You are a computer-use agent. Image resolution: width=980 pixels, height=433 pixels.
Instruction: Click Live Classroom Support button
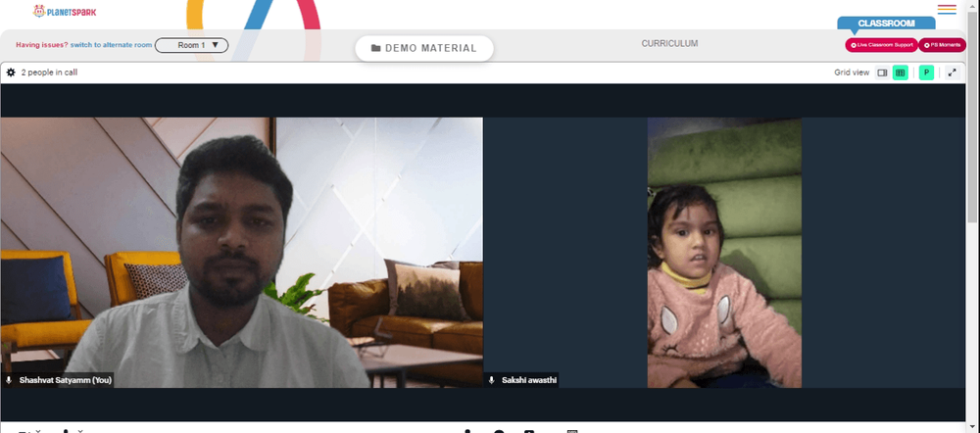coord(881,45)
